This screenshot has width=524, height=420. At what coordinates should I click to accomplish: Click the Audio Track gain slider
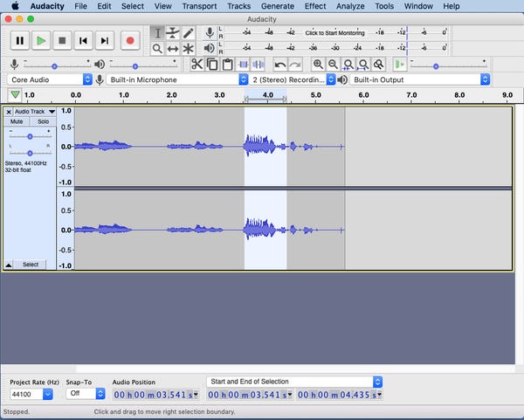(30, 136)
